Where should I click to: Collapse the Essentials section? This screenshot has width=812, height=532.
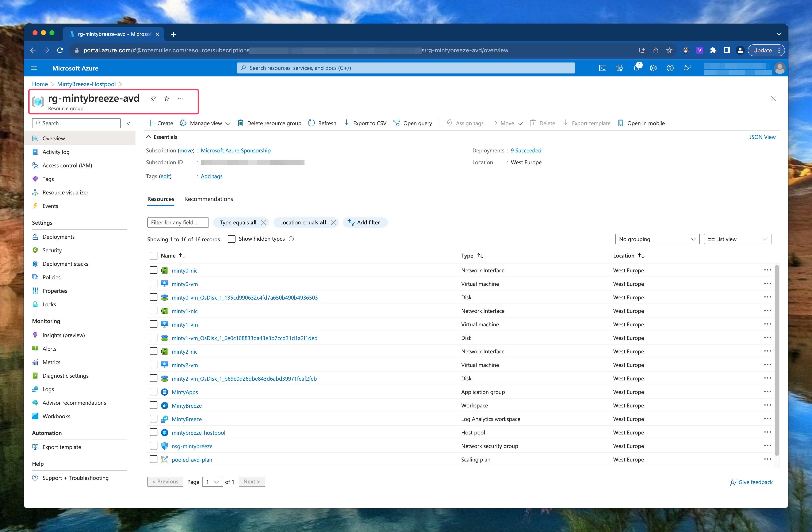pyautogui.click(x=149, y=137)
